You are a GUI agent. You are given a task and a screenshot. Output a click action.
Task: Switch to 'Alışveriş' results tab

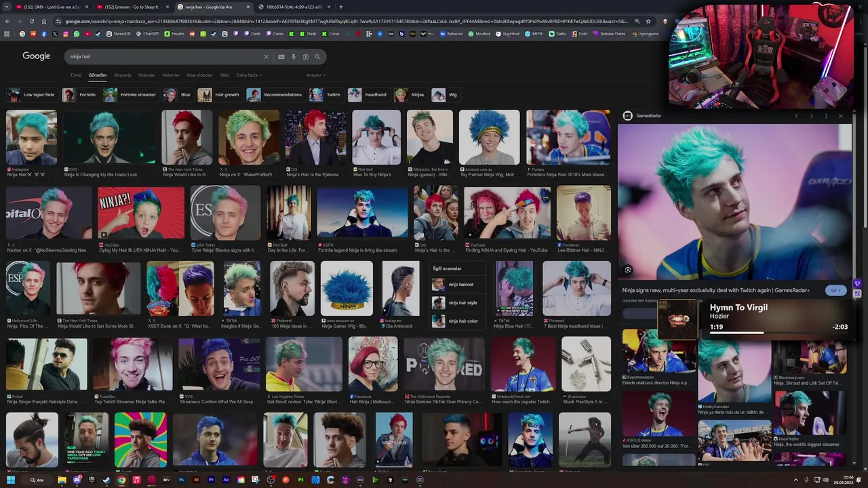[x=123, y=75]
